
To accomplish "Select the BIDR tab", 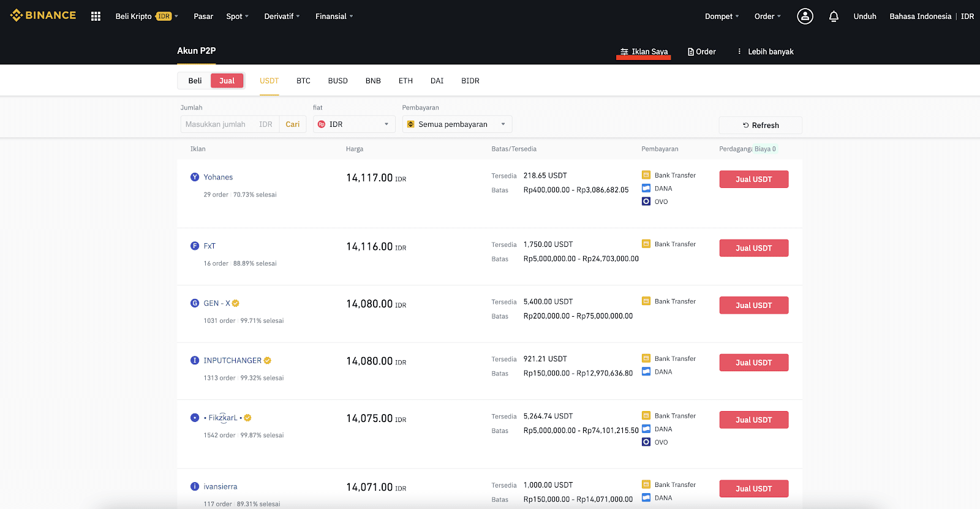I will (470, 81).
